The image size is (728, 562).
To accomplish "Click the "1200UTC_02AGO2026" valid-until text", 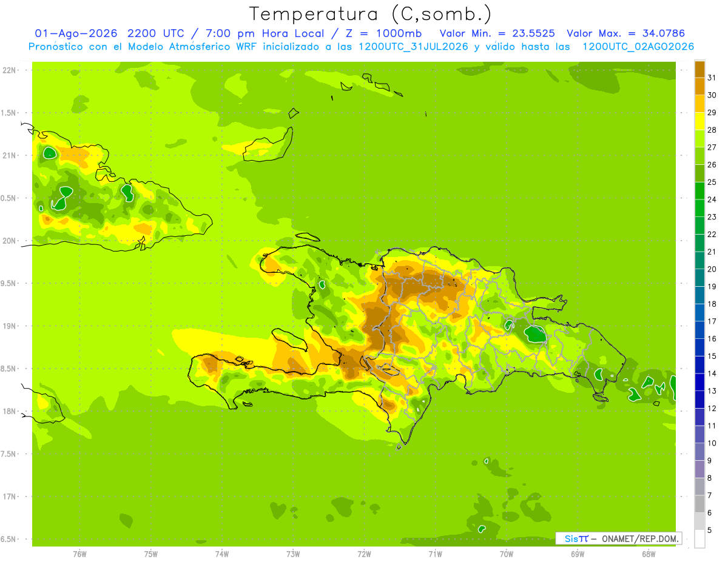I will tap(638, 47).
